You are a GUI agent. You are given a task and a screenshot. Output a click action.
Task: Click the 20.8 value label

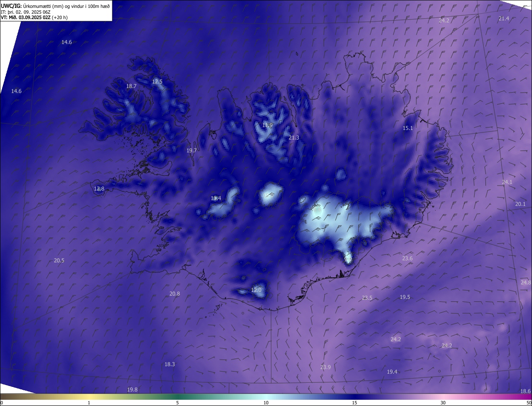point(175,294)
